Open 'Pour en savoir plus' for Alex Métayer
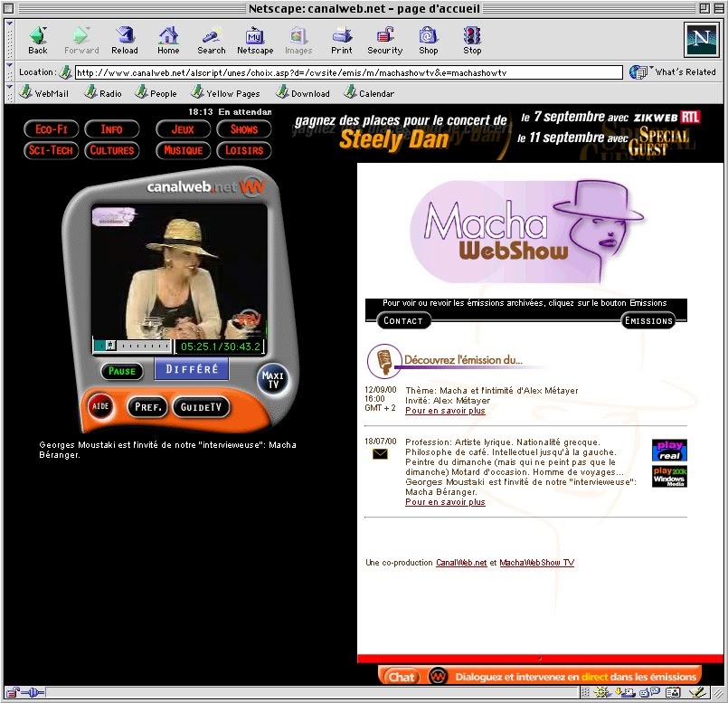This screenshot has width=728, height=703. [445, 411]
